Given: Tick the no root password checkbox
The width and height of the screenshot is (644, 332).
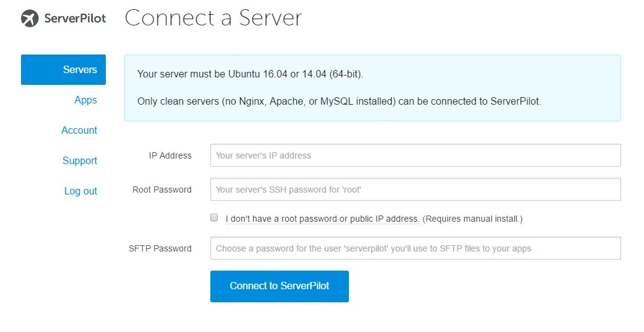Looking at the screenshot, I should click(214, 218).
